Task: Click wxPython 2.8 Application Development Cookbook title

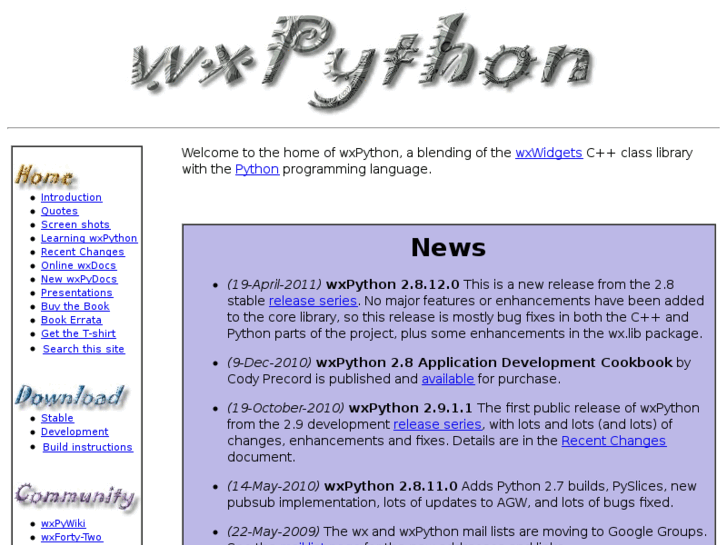Action: coord(494,362)
